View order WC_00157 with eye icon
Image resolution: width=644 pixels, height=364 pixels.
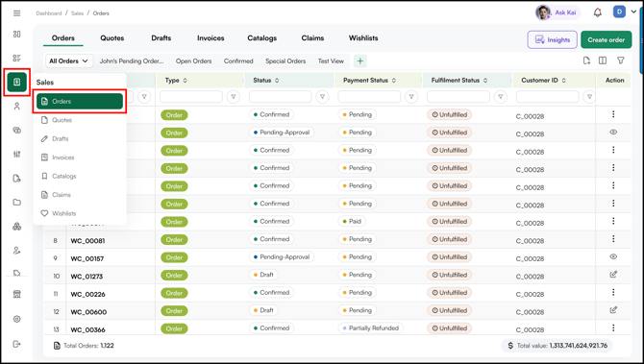click(613, 256)
